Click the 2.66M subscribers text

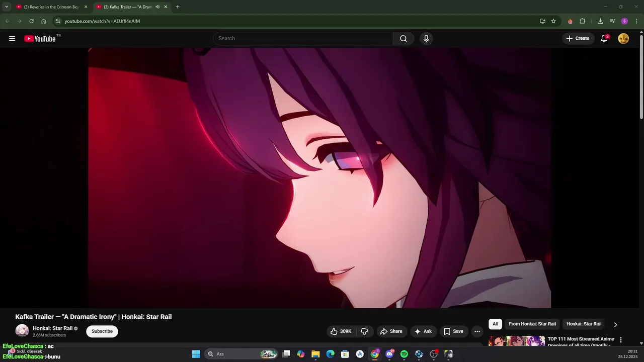pos(49,335)
